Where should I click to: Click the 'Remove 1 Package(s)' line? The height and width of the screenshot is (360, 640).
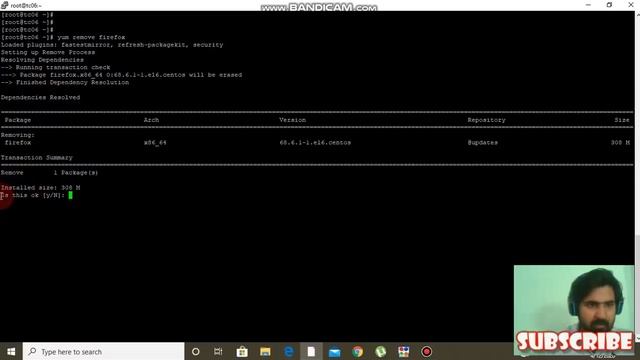[49, 173]
